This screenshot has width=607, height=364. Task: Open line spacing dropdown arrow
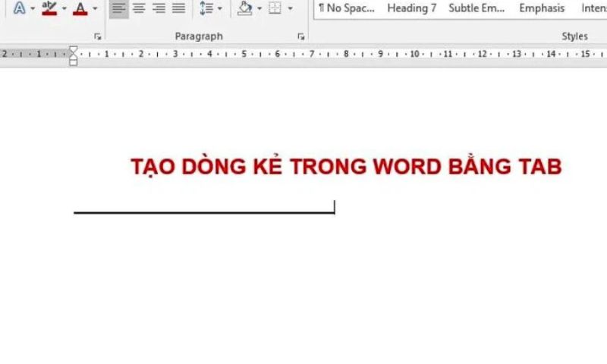click(220, 8)
